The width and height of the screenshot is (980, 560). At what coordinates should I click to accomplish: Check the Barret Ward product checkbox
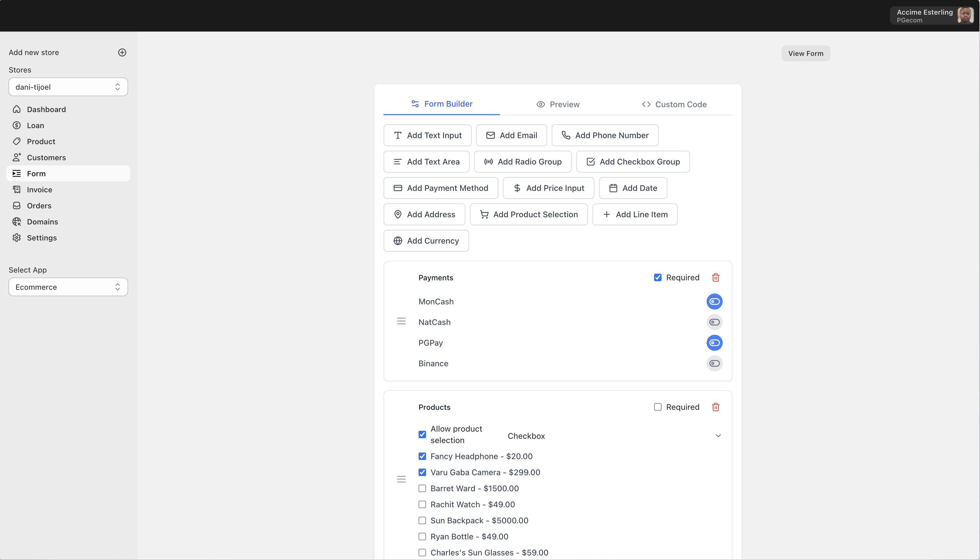point(422,488)
